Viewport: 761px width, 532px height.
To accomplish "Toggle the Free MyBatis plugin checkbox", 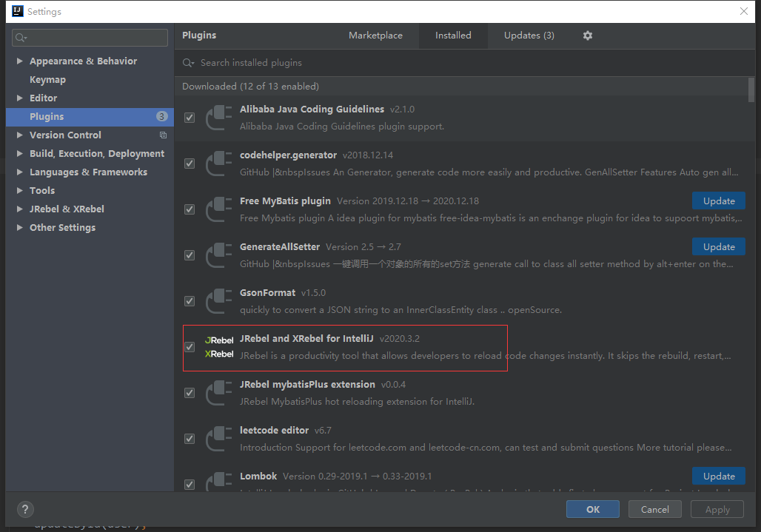I will pyautogui.click(x=190, y=209).
